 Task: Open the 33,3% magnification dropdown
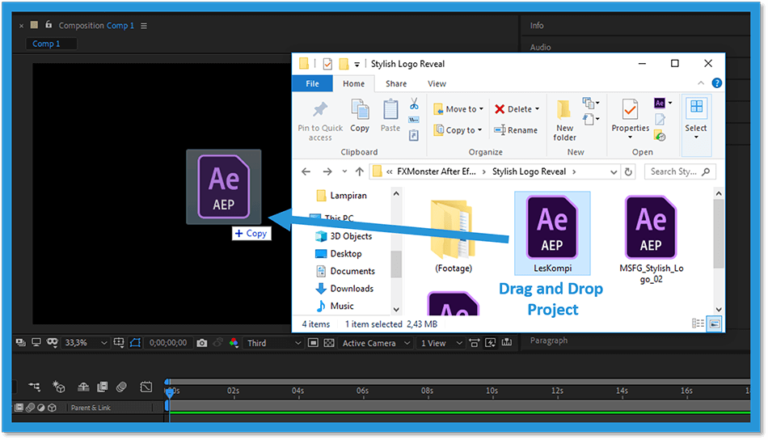(x=85, y=343)
